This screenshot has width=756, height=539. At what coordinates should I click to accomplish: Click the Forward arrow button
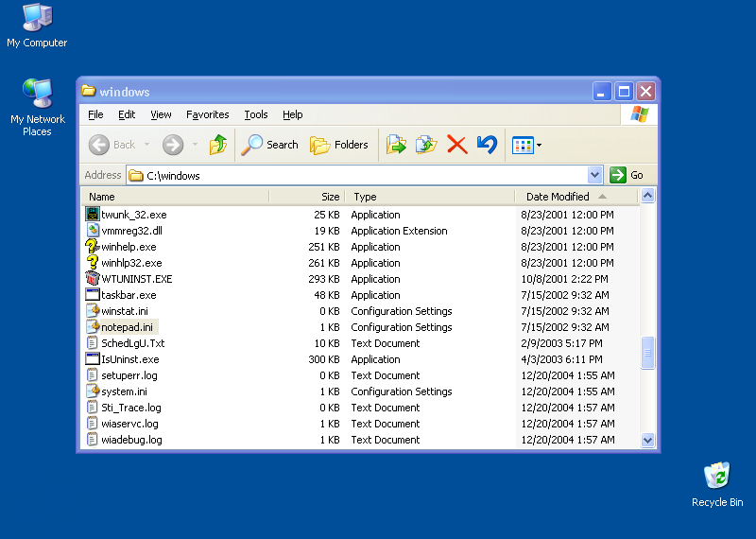click(x=173, y=145)
